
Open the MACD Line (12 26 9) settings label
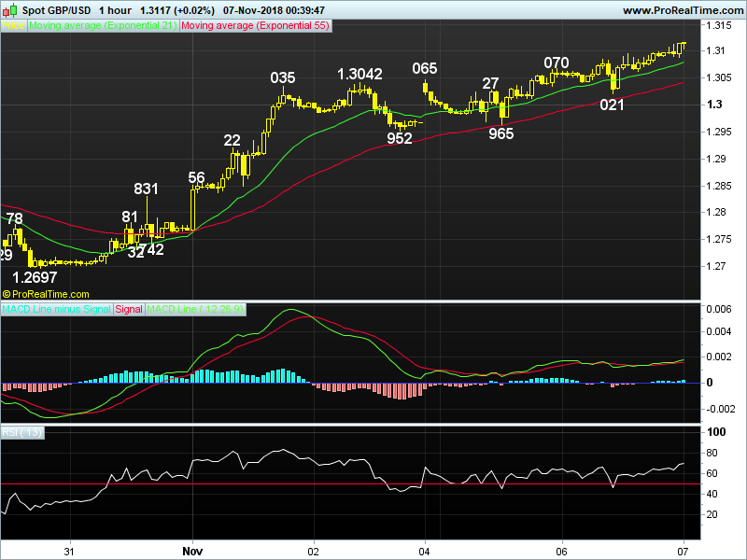point(195,308)
